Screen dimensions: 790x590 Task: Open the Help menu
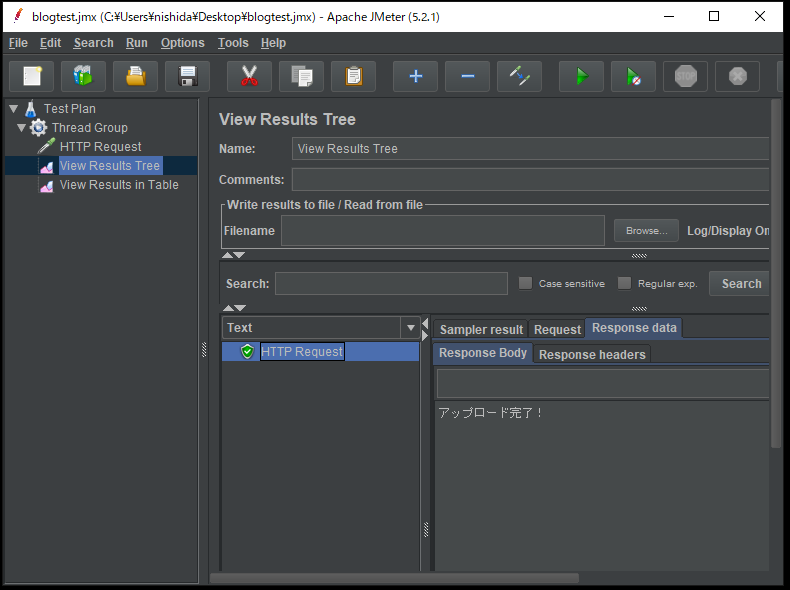(273, 43)
